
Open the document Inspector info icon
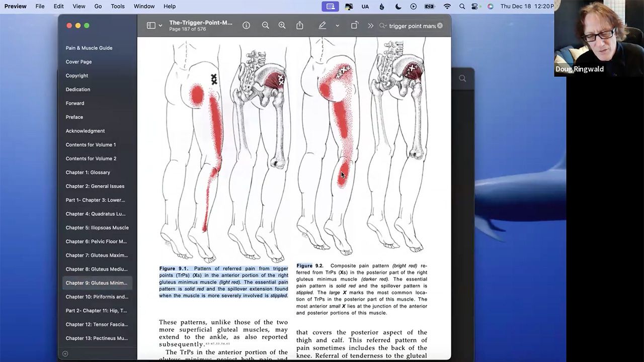coord(246,26)
